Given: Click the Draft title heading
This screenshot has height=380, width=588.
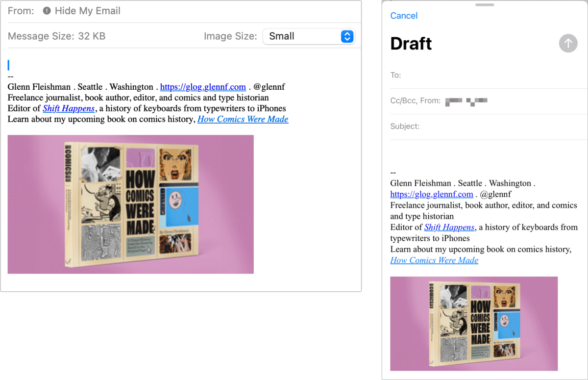Looking at the screenshot, I should click(411, 44).
